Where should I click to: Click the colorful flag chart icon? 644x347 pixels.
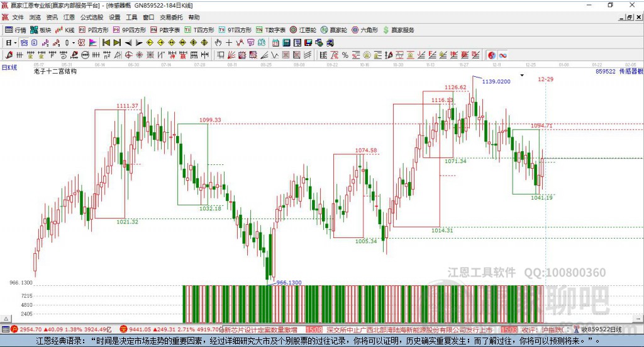tap(93, 42)
